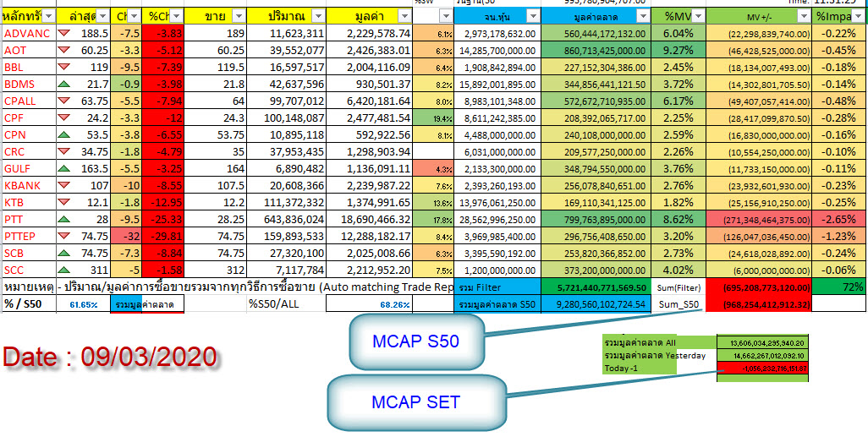The image size is (868, 437).
Task: Select the AOT ticker cell
Action: pos(28,51)
